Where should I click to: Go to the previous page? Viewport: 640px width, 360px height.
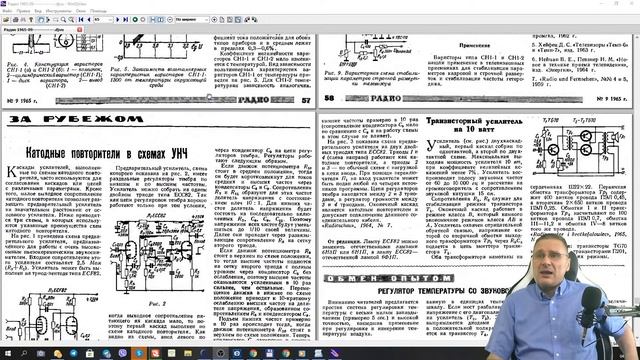(89, 20)
